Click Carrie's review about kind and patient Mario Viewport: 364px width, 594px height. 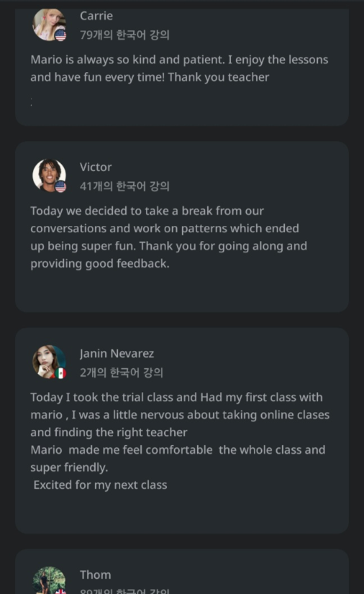click(179, 68)
